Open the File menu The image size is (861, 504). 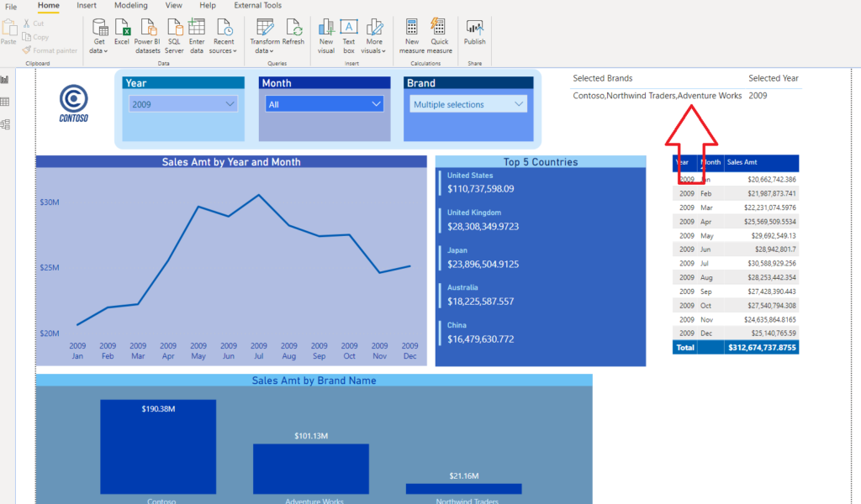coord(11,7)
